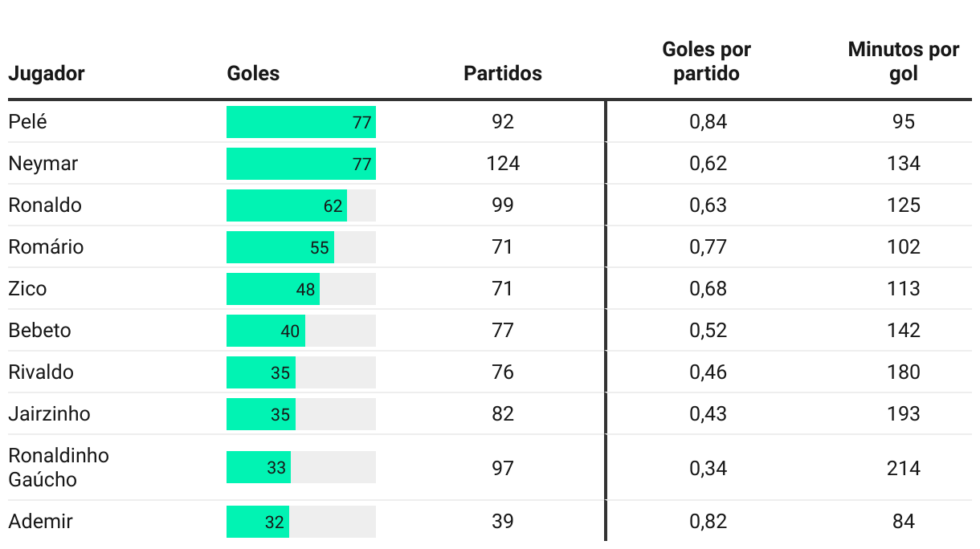Click Ronaldo's 62 goals bar
Viewport: 980px width, 549px height.
coord(286,205)
